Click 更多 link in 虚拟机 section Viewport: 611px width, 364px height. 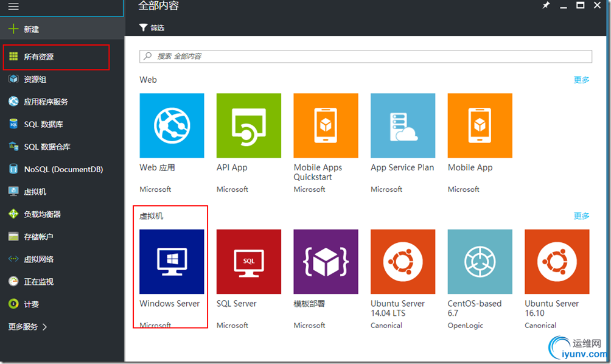point(581,215)
